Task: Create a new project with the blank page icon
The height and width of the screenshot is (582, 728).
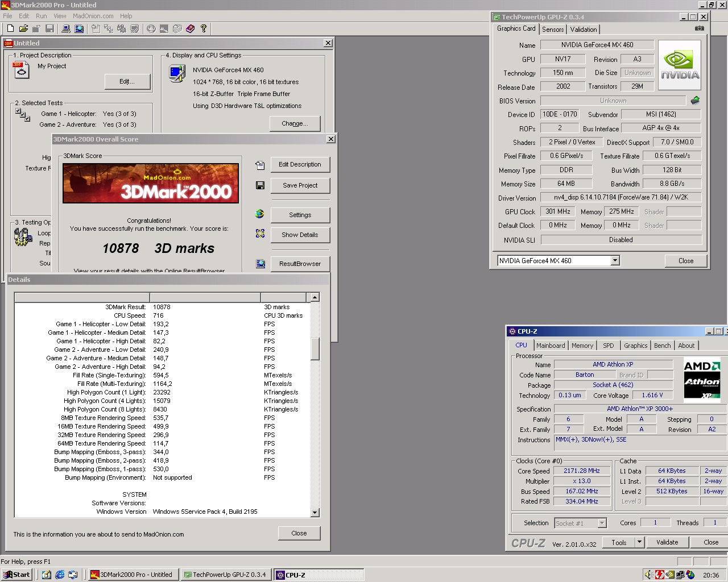Action: click(x=10, y=29)
